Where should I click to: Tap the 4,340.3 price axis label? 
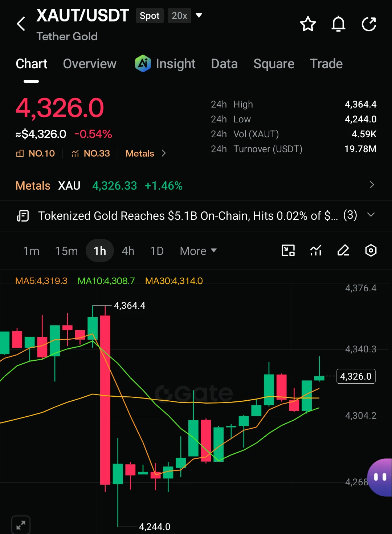tap(361, 349)
